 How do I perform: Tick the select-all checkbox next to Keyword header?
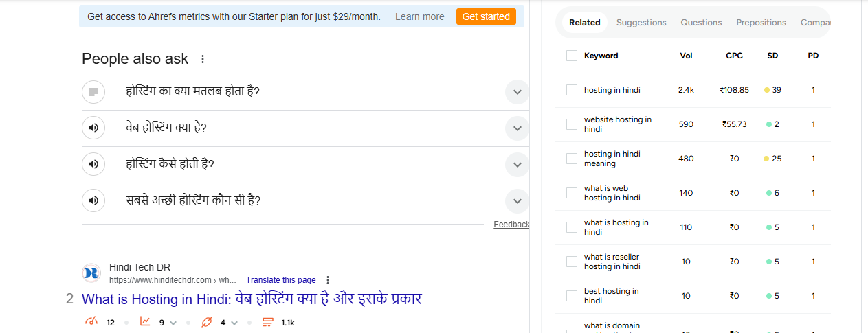572,56
